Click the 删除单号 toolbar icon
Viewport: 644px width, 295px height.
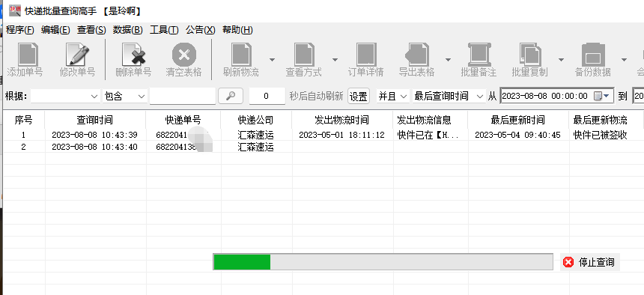point(133,54)
